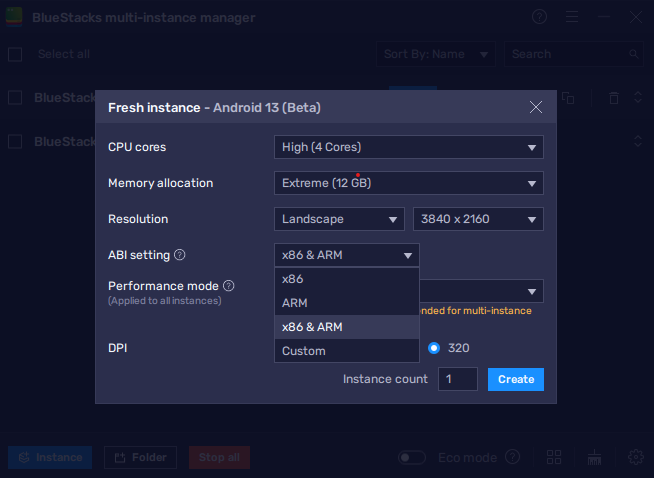Toggle the Eco mode switch
This screenshot has height=478, width=654.
click(412, 457)
